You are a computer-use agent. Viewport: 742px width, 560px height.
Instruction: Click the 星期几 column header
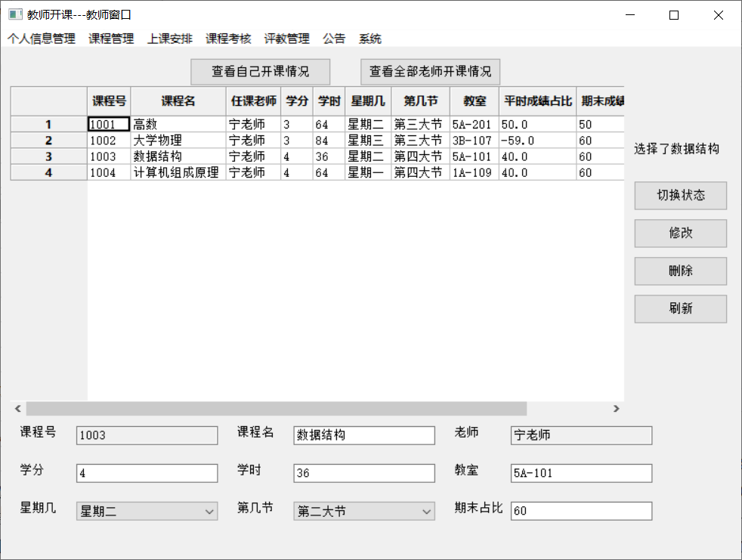tap(368, 101)
